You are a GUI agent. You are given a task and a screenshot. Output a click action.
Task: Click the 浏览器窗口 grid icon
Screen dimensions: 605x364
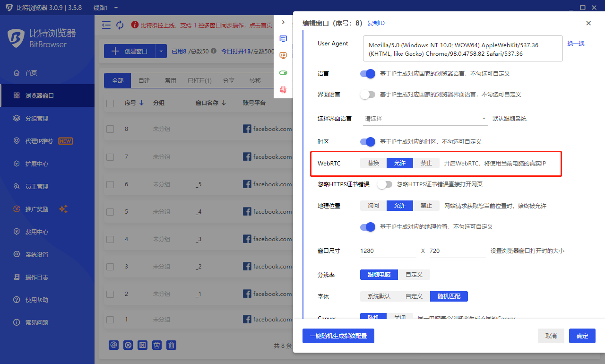coord(17,95)
